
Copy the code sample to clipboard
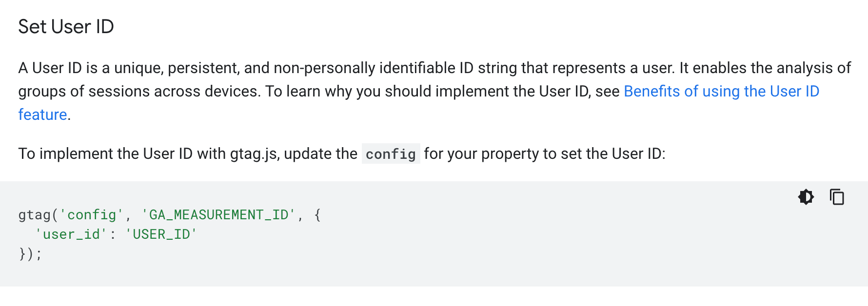837,197
